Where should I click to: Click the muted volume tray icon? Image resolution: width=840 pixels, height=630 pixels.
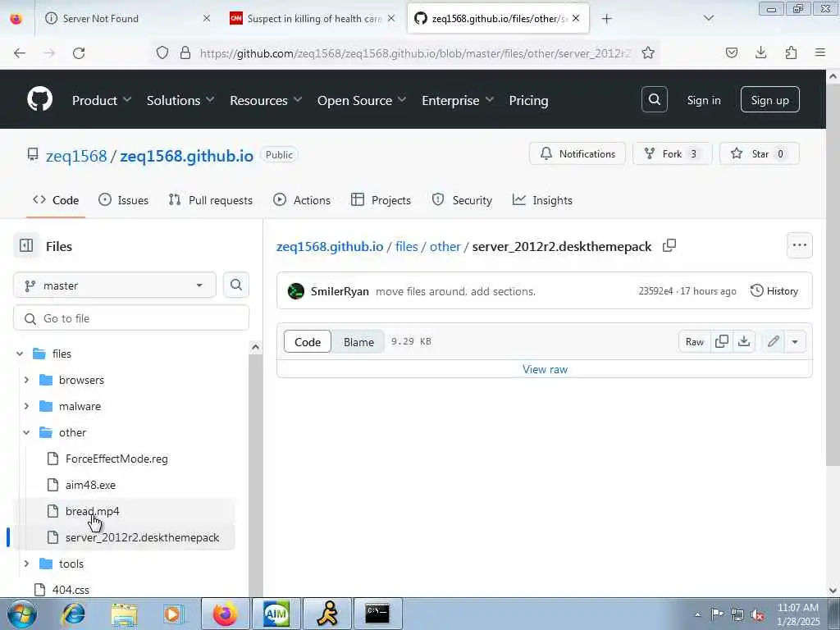point(757,614)
